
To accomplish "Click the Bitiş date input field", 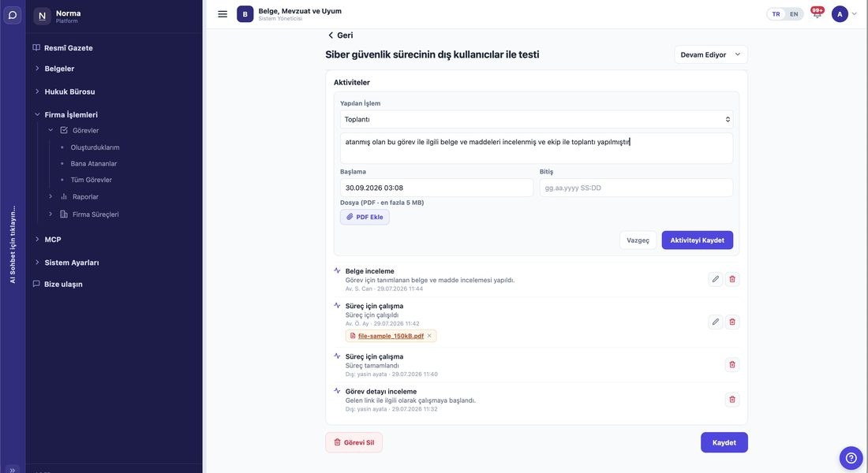I will [x=636, y=188].
